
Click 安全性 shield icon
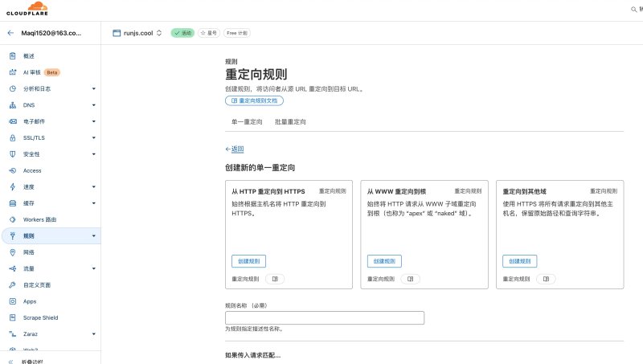[13, 154]
